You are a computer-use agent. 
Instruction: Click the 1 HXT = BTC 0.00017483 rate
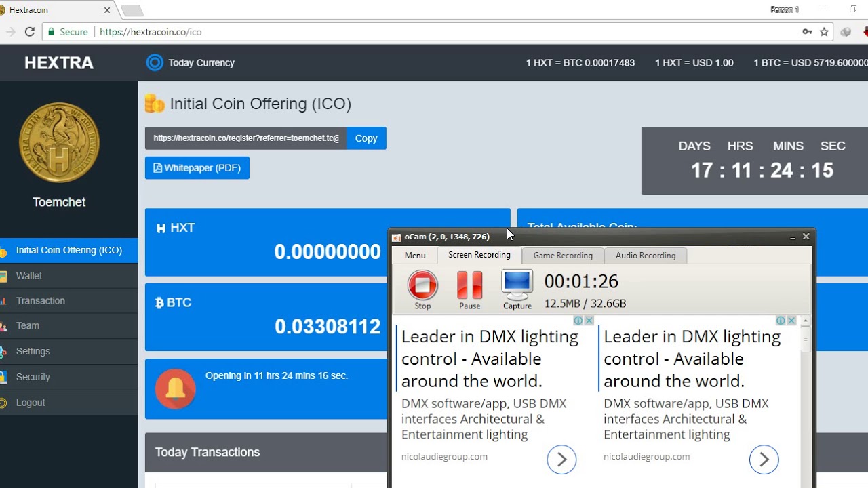point(580,63)
